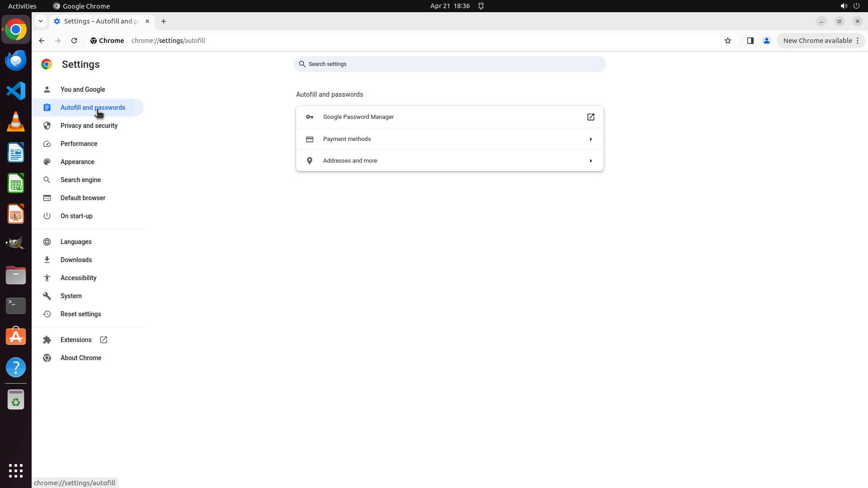Image resolution: width=868 pixels, height=488 pixels.
Task: Open a new tab
Action: coord(164,21)
